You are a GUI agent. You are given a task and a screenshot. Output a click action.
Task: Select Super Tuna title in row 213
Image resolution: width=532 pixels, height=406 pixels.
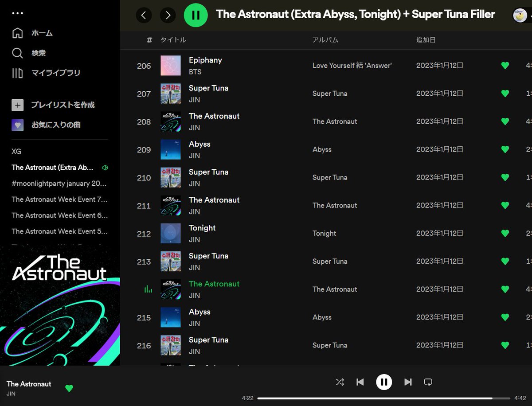[x=209, y=256]
